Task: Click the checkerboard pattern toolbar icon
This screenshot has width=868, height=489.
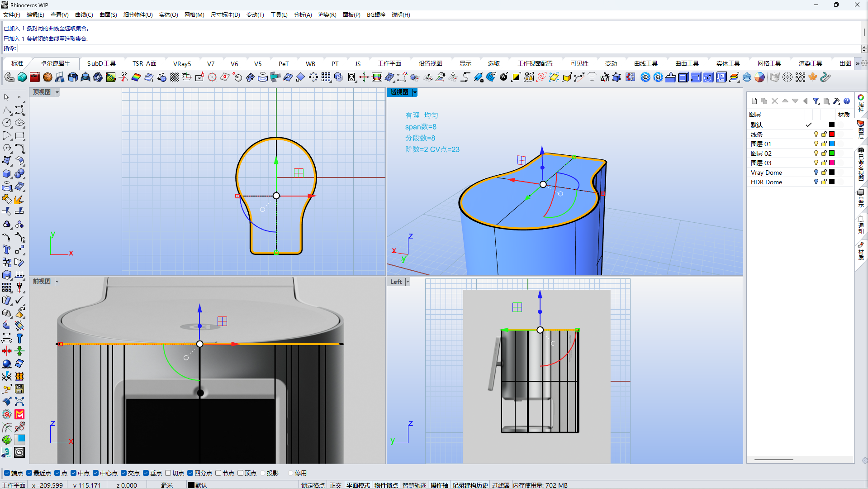Action: 174,77
